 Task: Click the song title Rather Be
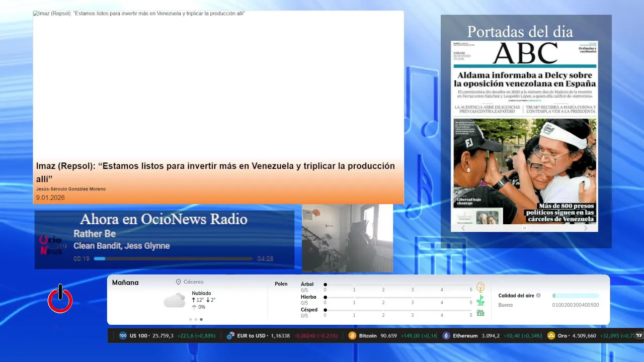(x=95, y=234)
